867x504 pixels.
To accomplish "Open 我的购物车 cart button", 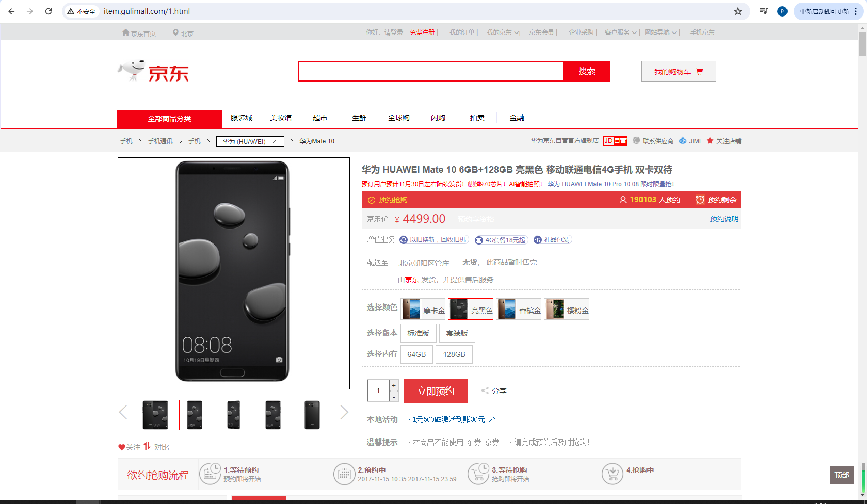I will pos(679,71).
